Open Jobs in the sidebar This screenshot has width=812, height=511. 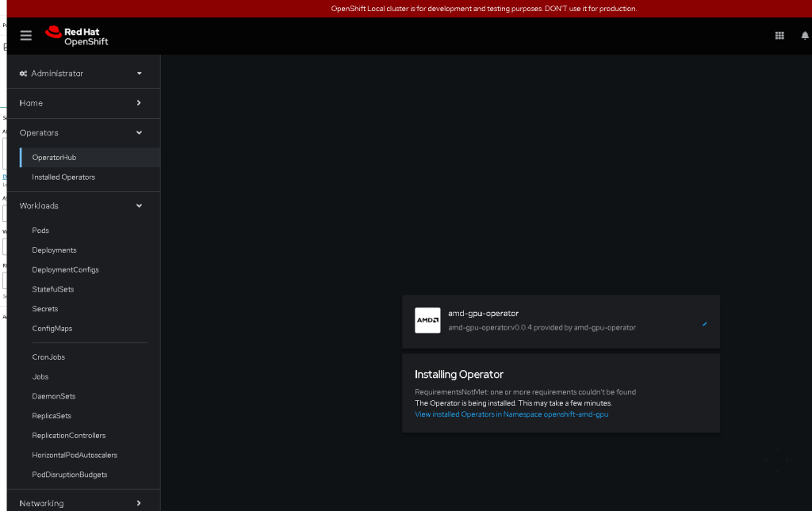point(40,376)
